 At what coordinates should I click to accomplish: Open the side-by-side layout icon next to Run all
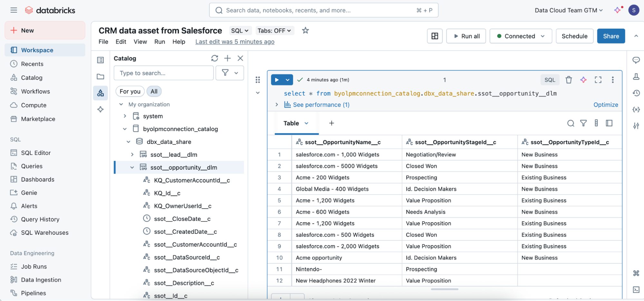[x=435, y=36]
